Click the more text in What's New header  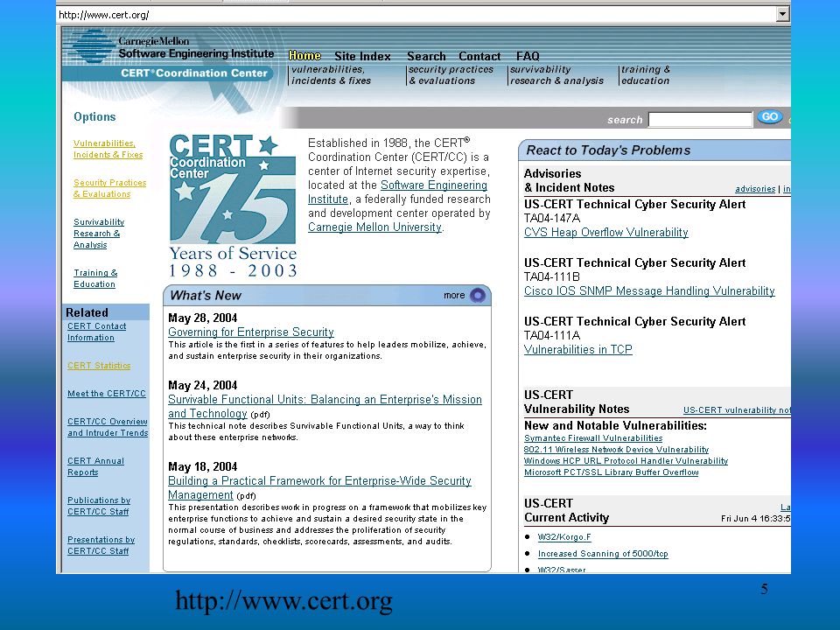point(454,295)
